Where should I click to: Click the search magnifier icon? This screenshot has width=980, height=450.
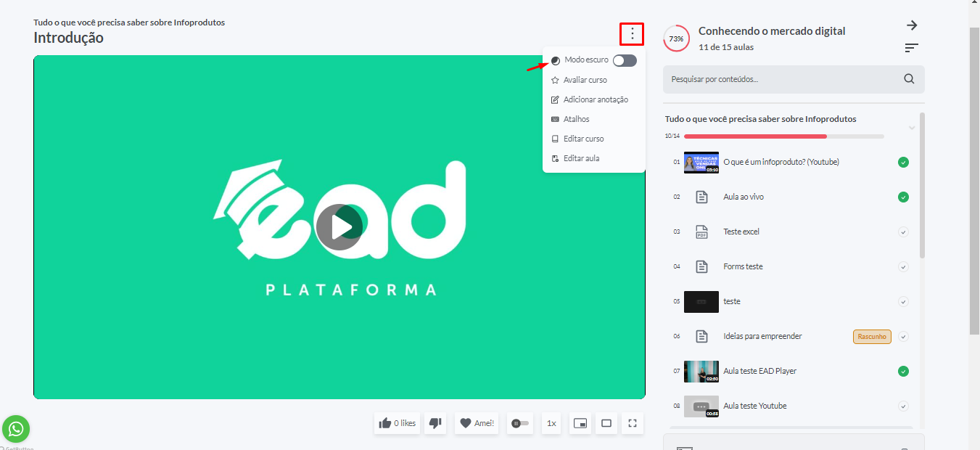909,79
